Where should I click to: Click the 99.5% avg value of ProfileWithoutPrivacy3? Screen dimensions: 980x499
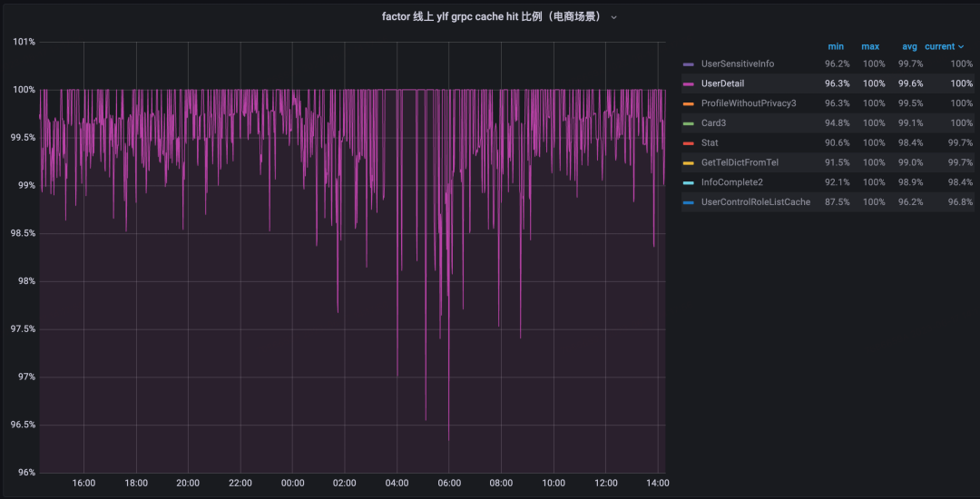tap(911, 103)
